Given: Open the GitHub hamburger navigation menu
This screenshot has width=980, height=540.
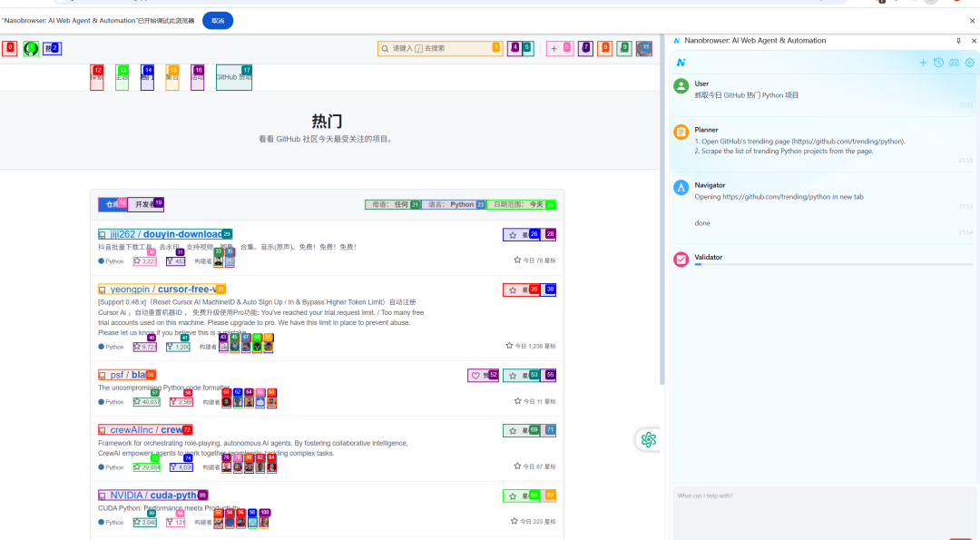Looking at the screenshot, I should pyautogui.click(x=9, y=48).
